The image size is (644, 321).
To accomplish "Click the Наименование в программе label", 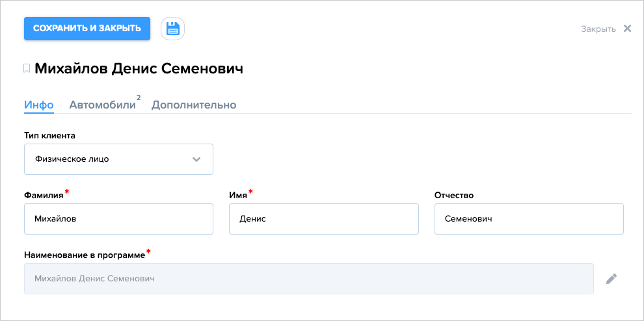I will tap(85, 255).
